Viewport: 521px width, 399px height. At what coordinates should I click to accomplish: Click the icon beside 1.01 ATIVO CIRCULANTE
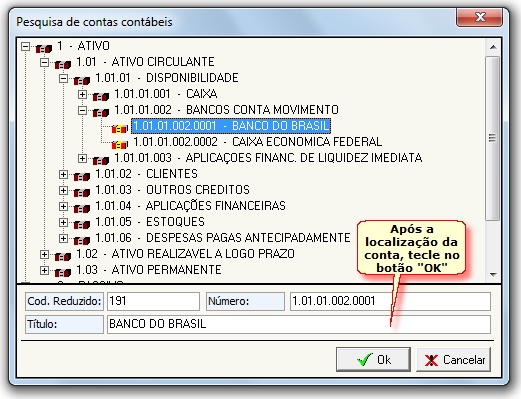[x=63, y=64]
